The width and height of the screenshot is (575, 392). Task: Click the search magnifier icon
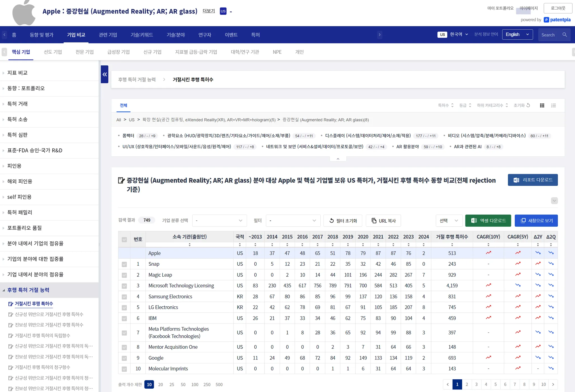tap(565, 35)
